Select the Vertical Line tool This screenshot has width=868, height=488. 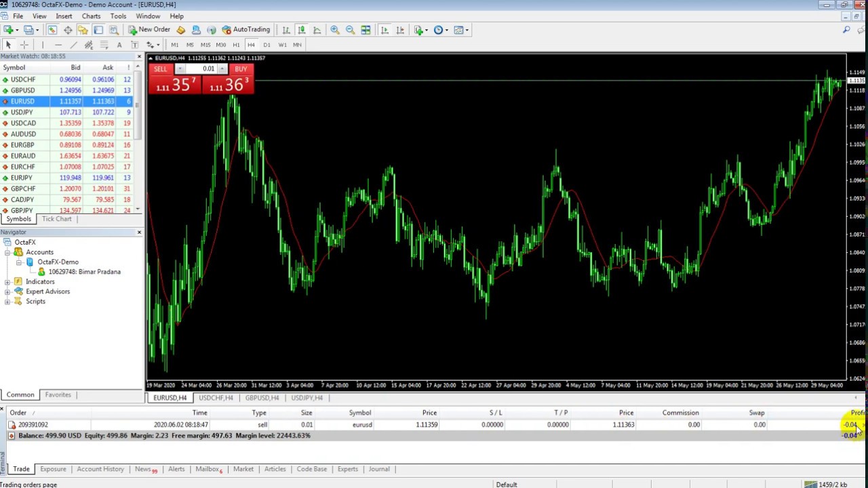coord(43,45)
